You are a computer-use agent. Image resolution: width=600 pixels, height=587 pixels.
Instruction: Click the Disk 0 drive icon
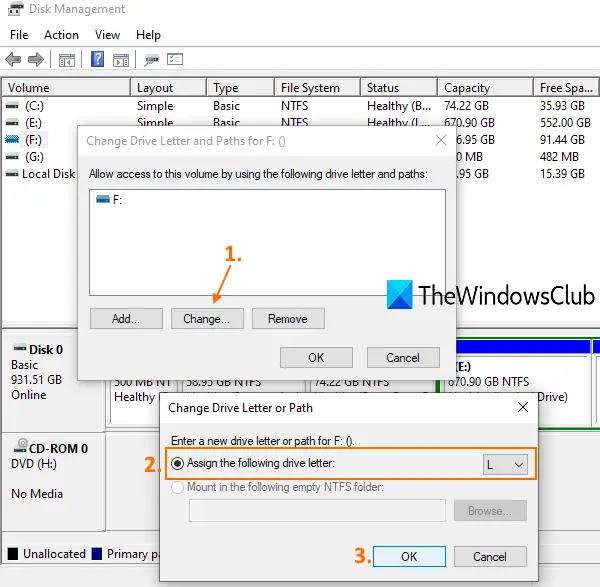(x=20, y=348)
